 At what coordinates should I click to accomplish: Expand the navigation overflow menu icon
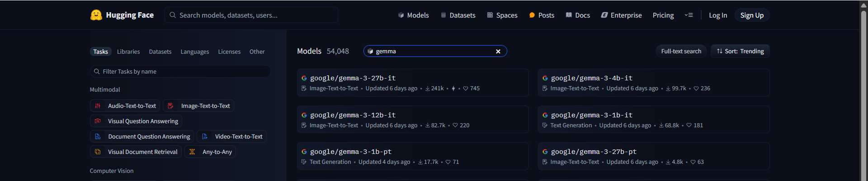689,15
